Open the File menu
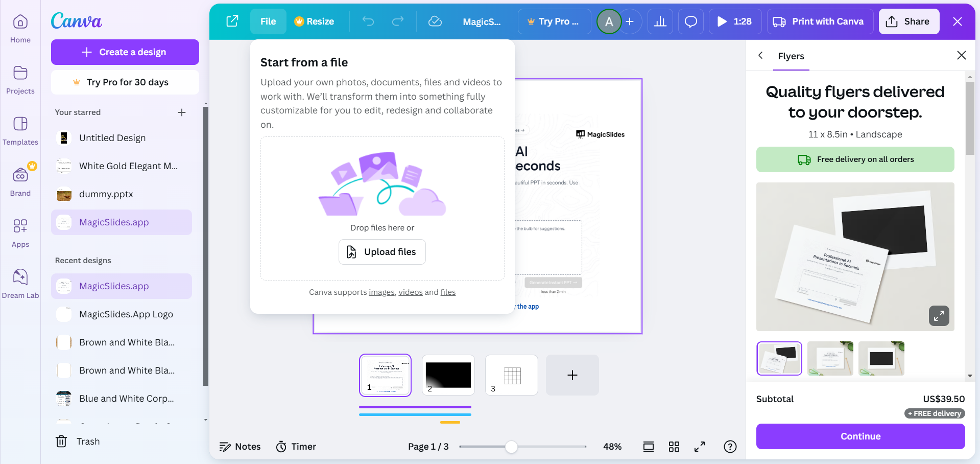This screenshot has height=464, width=980. click(268, 21)
